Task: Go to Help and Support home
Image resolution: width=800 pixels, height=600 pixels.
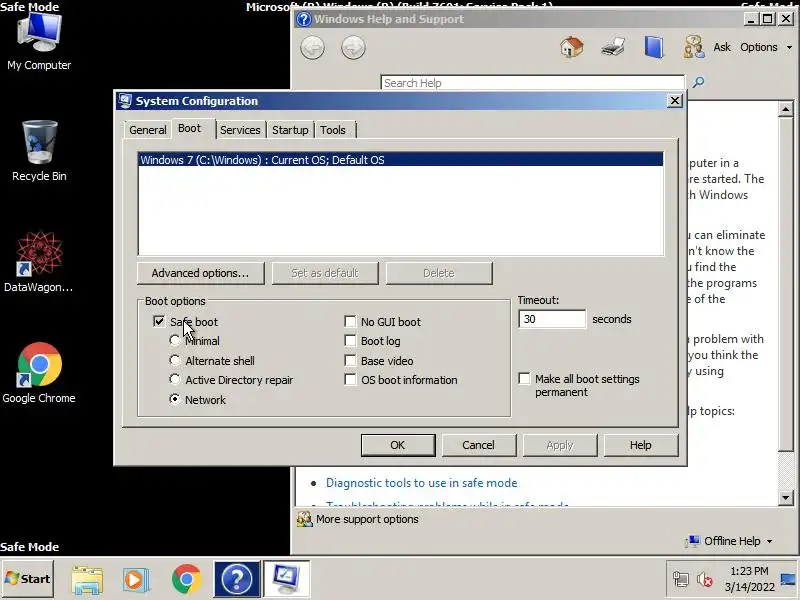Action: click(572, 47)
